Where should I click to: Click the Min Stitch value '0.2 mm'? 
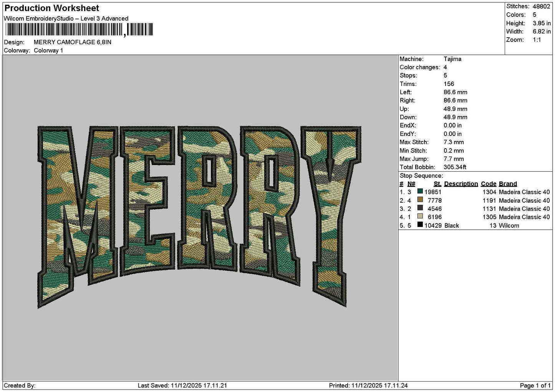[454, 151]
